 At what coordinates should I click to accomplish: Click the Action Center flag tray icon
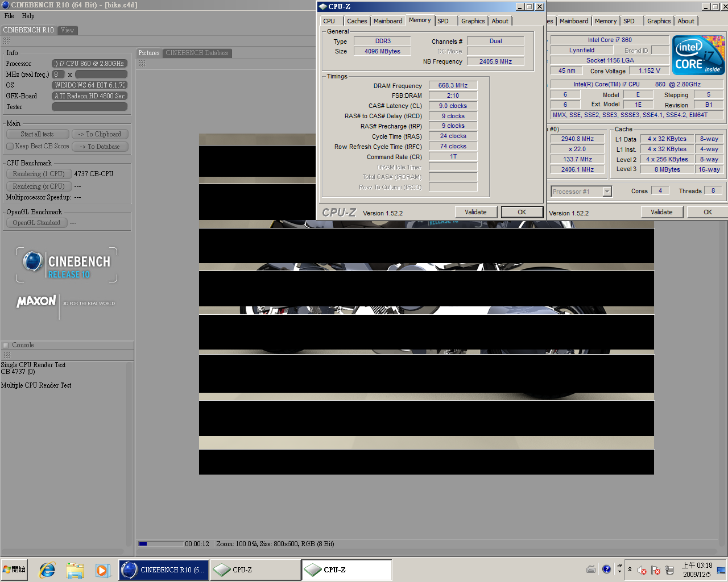[656, 569]
